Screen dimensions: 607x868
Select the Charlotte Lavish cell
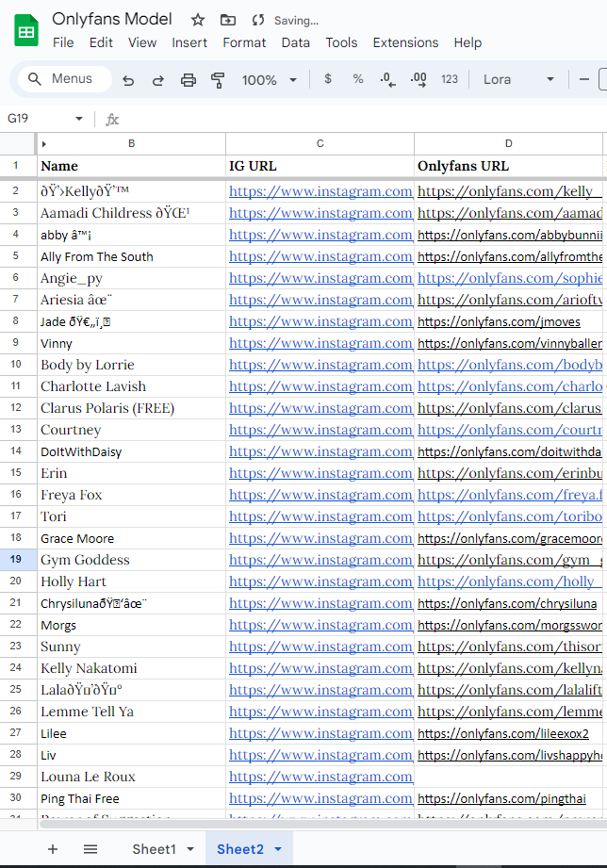[131, 386]
